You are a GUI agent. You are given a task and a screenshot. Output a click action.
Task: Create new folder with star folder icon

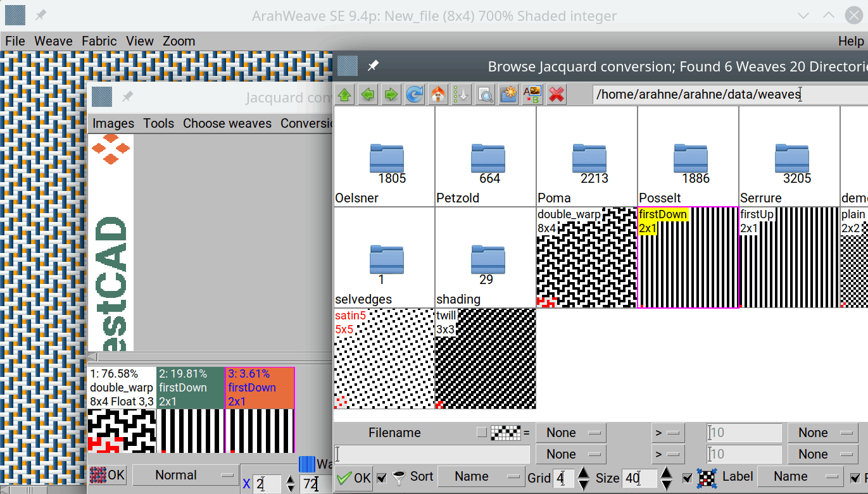pos(508,95)
